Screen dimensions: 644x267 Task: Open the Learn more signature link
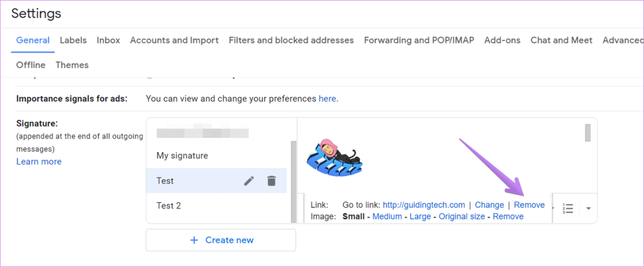(39, 161)
